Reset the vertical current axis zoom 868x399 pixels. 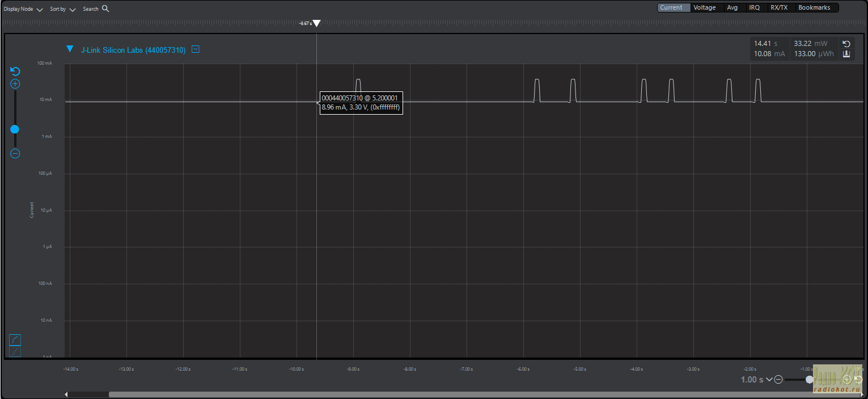pos(15,71)
